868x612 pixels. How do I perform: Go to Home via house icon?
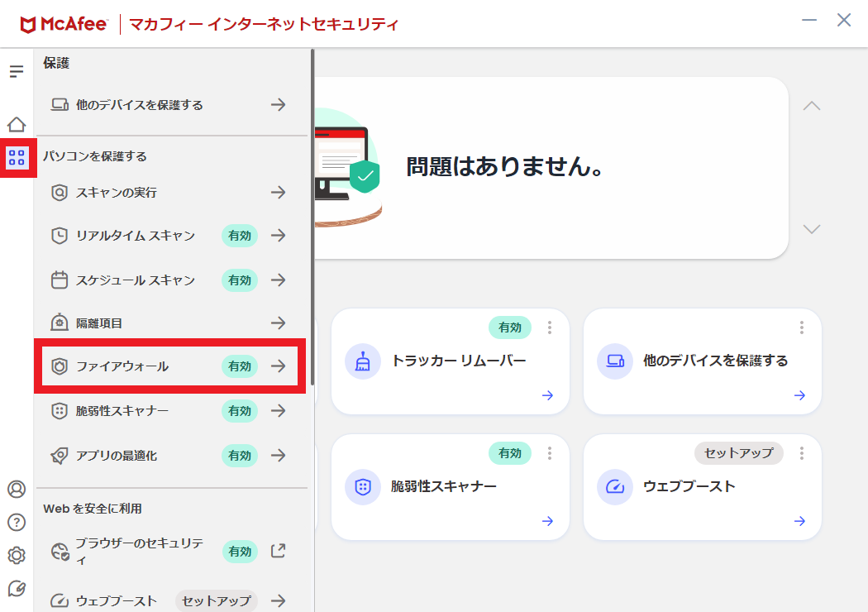point(17,125)
